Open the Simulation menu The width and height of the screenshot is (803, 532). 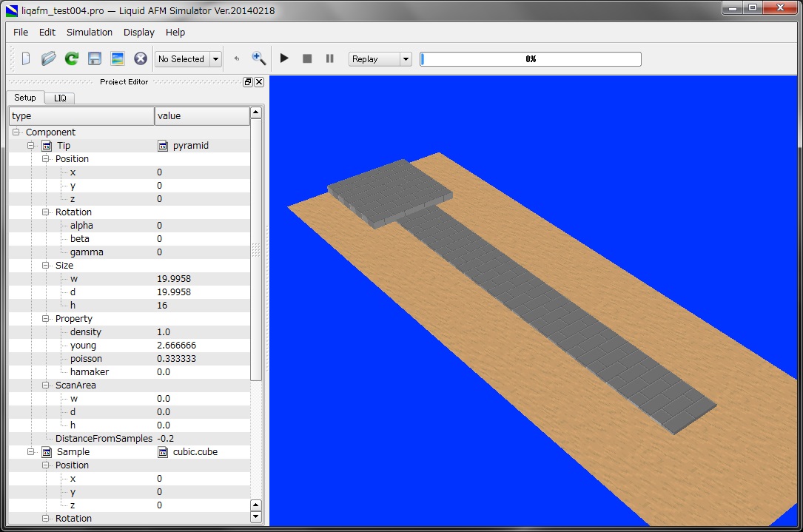(90, 33)
